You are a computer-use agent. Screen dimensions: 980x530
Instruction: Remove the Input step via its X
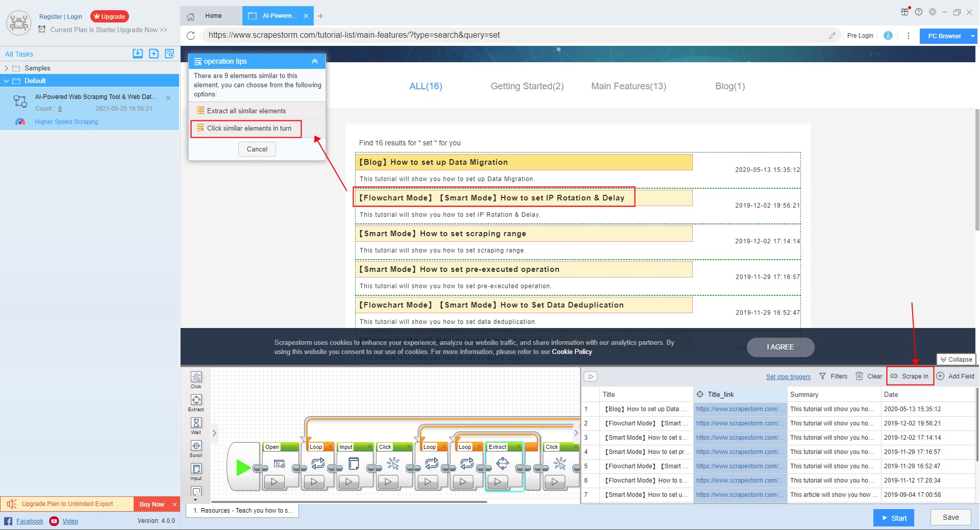tap(370, 447)
